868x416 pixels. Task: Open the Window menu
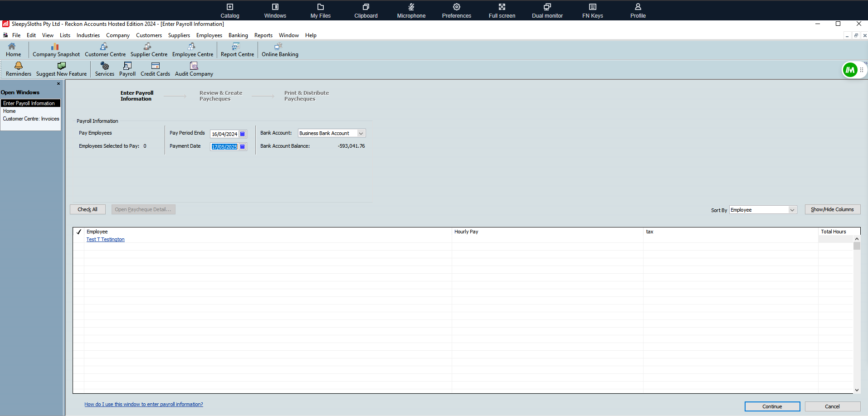288,35
